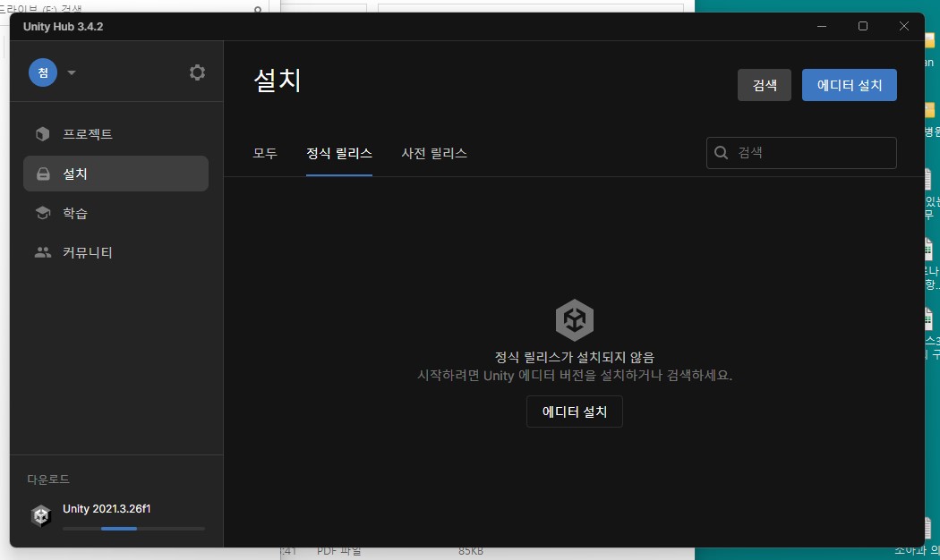Click the Unity 2021.3.26f1 download icon
Viewport: 940px width, 560px height.
pos(41,515)
